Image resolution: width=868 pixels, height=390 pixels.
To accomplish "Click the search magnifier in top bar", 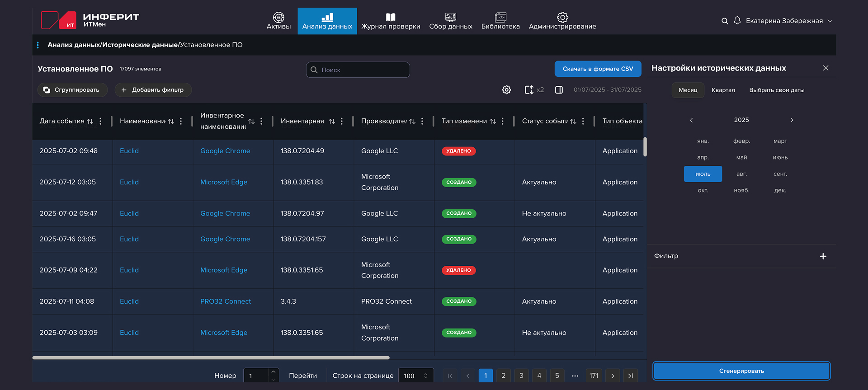I will [725, 21].
